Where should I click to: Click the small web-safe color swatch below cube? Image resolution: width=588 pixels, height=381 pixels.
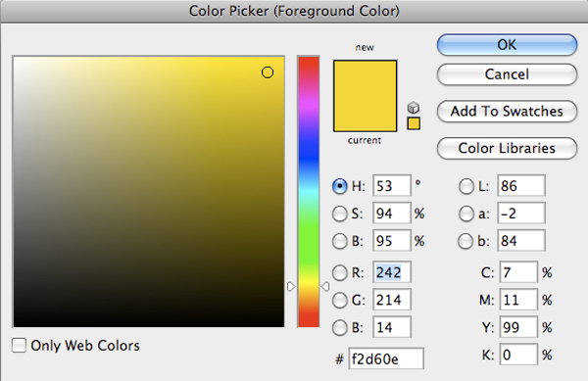tap(414, 123)
